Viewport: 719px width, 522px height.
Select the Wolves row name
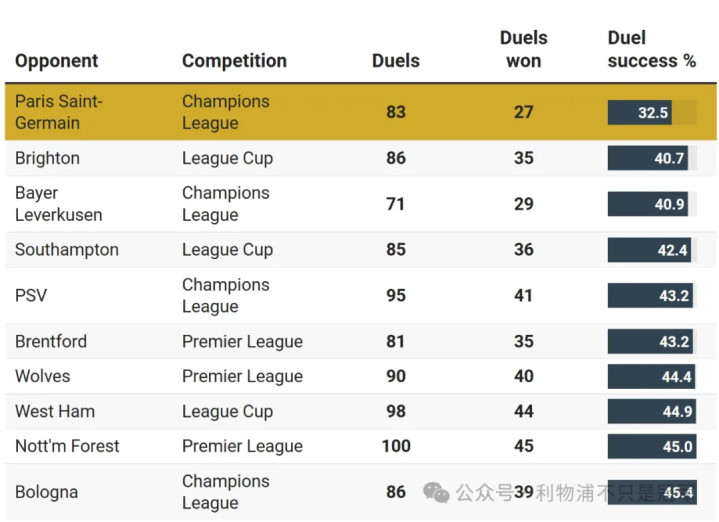[42, 377]
